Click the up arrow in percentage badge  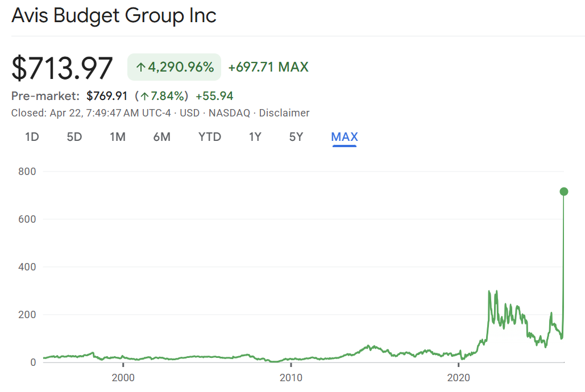(140, 68)
